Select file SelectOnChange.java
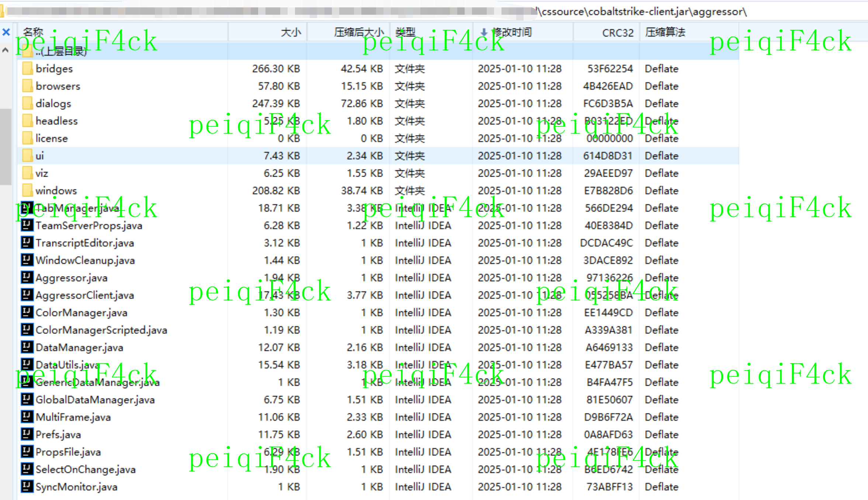Viewport: 868px width, 500px height. click(86, 469)
